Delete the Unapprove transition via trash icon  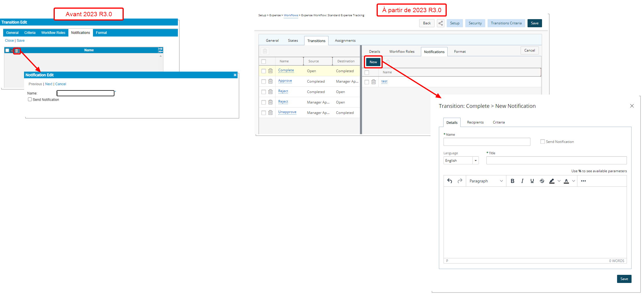tap(270, 112)
